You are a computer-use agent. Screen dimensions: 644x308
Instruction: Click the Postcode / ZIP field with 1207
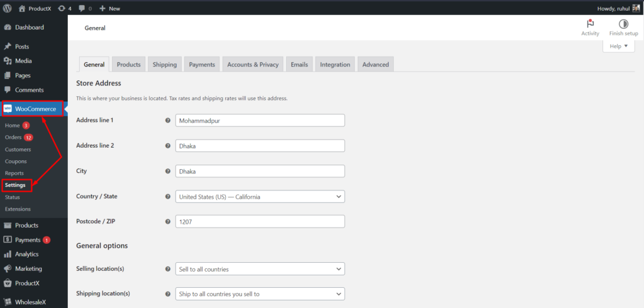tap(260, 222)
